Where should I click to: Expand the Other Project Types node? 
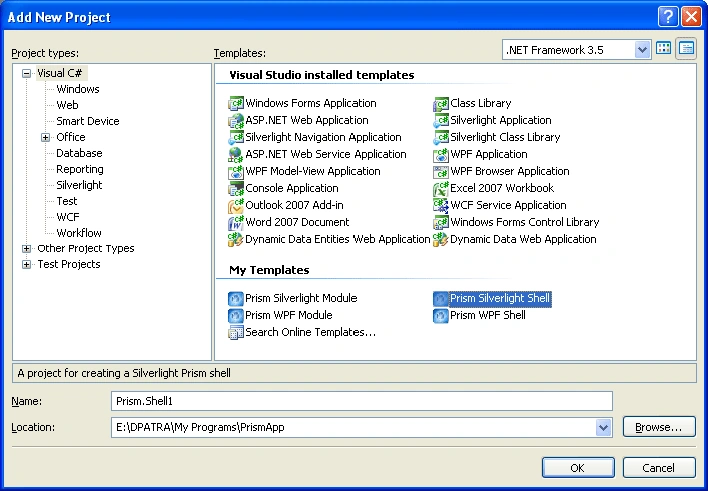(27, 248)
